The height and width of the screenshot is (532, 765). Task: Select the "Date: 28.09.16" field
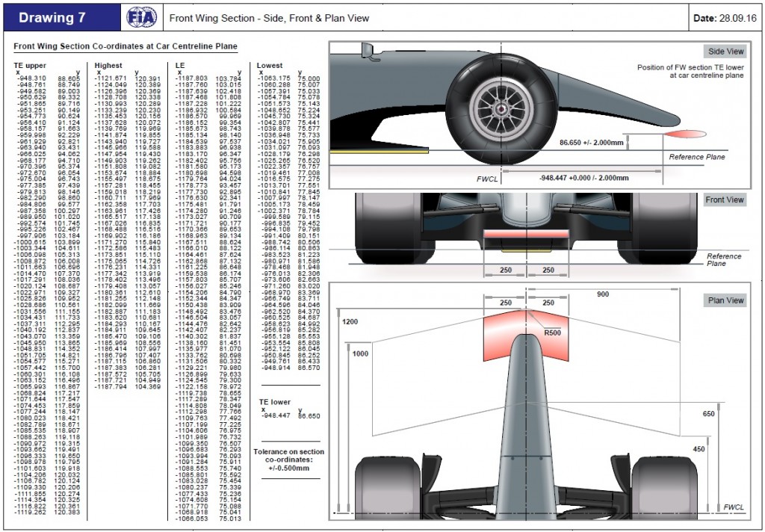point(725,18)
